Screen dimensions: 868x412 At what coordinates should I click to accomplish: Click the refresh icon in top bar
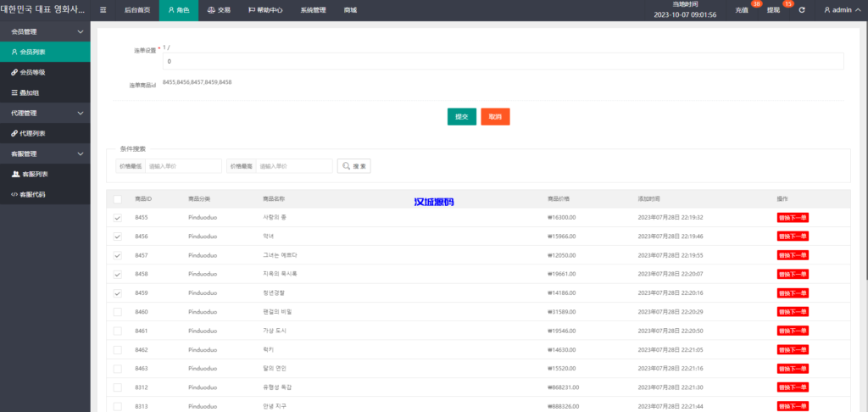pyautogui.click(x=802, y=10)
